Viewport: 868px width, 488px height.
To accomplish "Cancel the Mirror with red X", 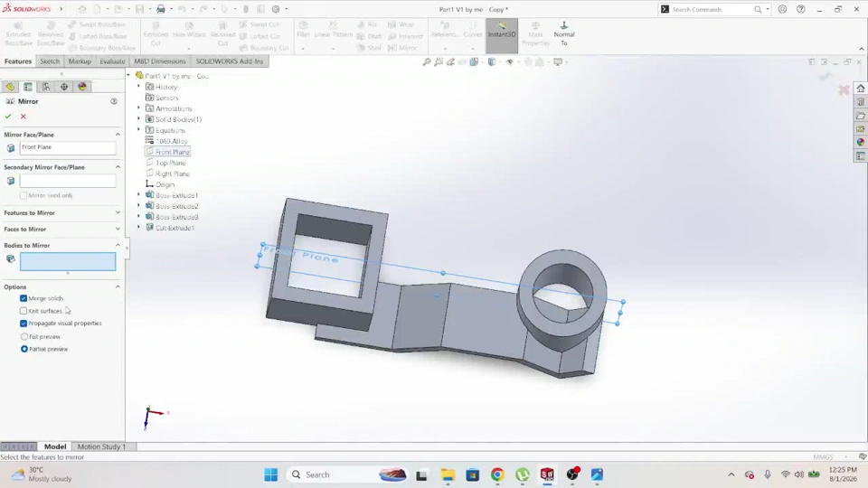I will point(24,117).
